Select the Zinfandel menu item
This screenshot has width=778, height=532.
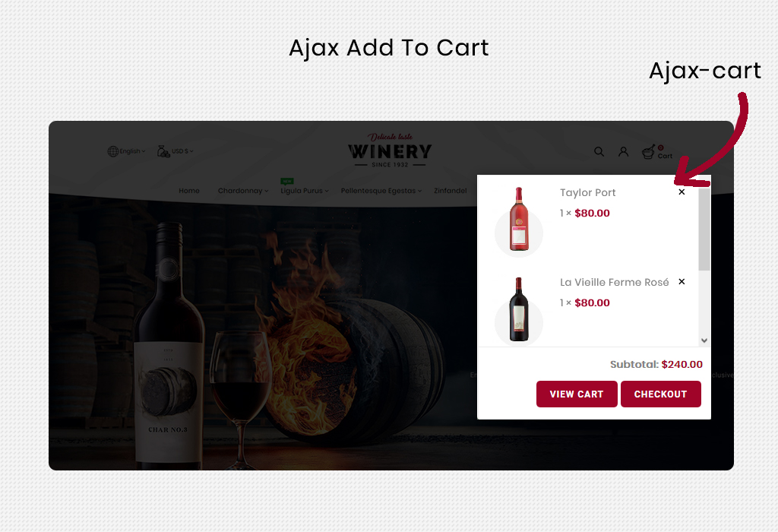coord(450,191)
